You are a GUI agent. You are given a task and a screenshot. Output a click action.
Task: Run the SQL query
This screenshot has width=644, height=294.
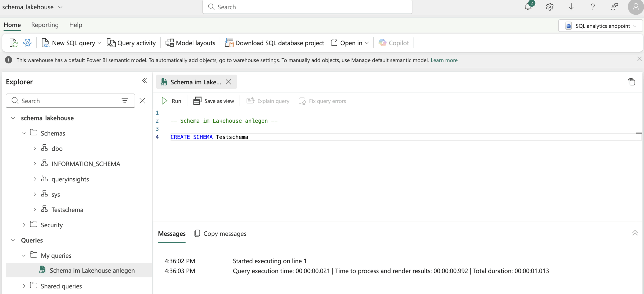[x=171, y=101]
